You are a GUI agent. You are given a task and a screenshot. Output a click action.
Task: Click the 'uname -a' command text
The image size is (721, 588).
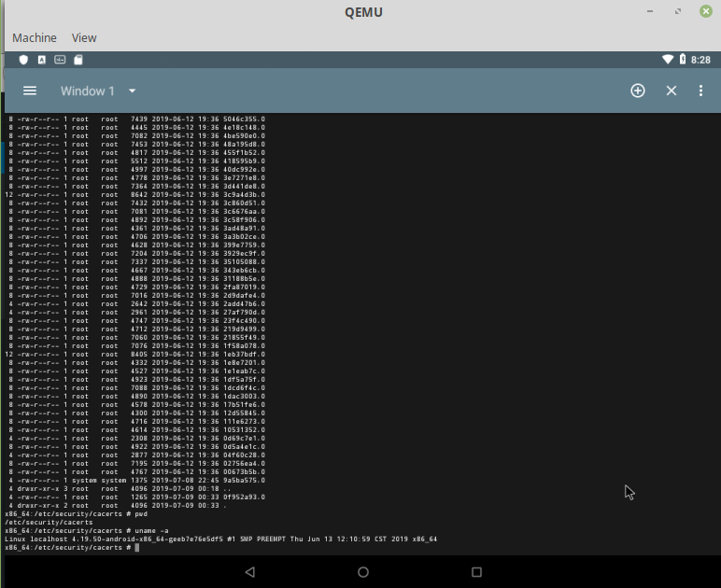coord(151,530)
